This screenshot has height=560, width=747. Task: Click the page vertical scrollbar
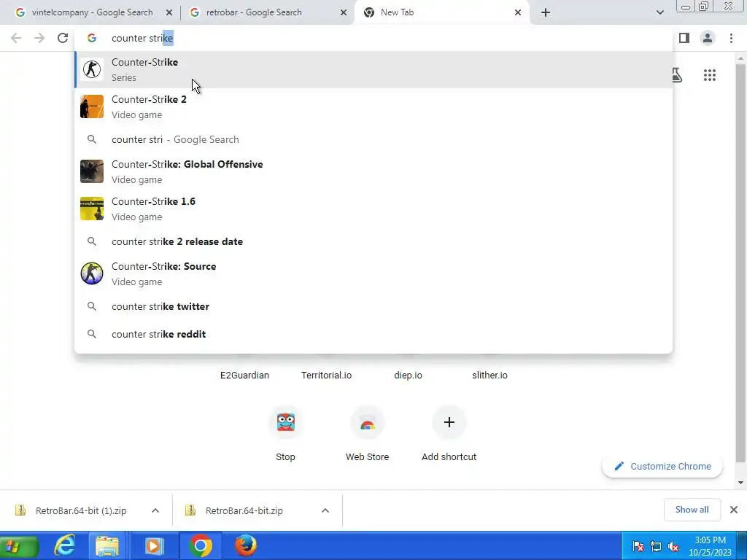pyautogui.click(x=740, y=262)
